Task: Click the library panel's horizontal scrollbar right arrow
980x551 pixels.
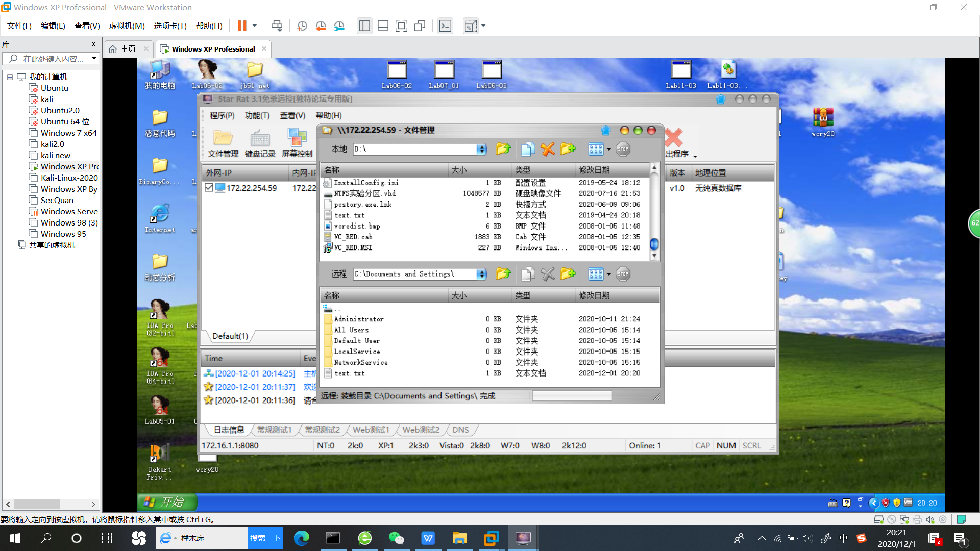Action: [x=93, y=504]
